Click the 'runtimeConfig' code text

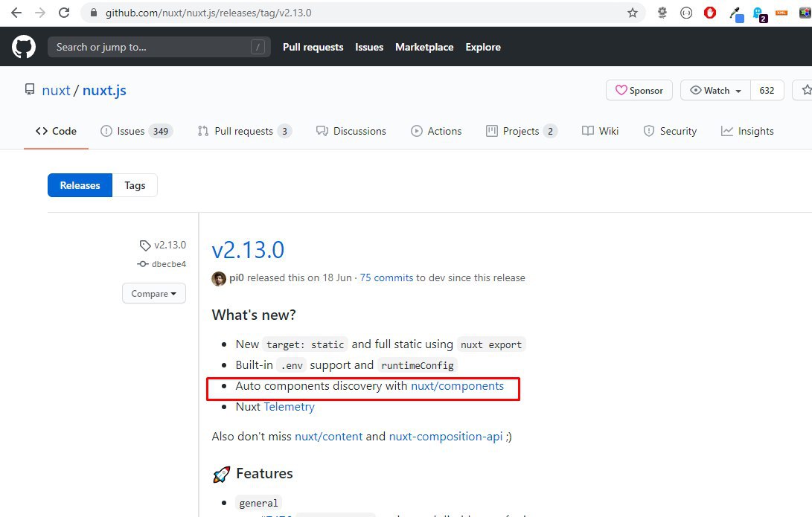click(x=418, y=365)
